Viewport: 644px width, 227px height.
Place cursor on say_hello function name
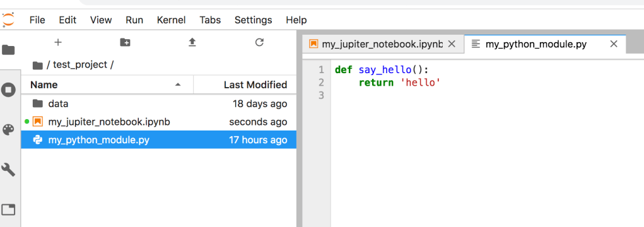pos(385,70)
